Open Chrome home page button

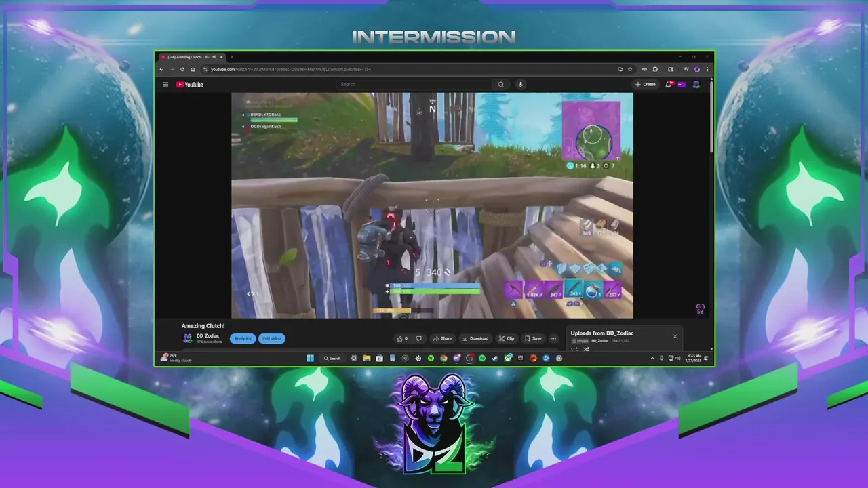tap(193, 69)
